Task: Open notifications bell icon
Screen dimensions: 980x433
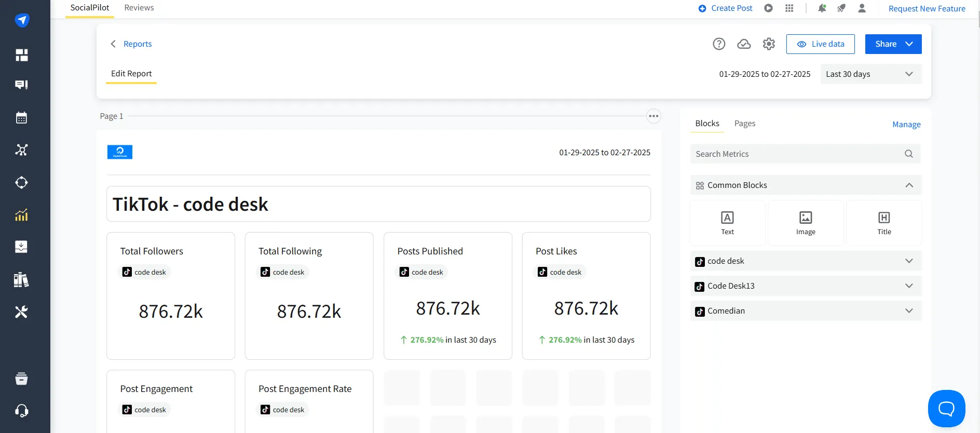Action: coord(822,8)
